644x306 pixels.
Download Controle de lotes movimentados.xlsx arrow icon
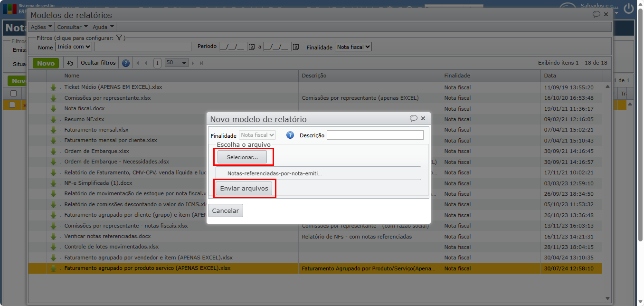click(54, 247)
